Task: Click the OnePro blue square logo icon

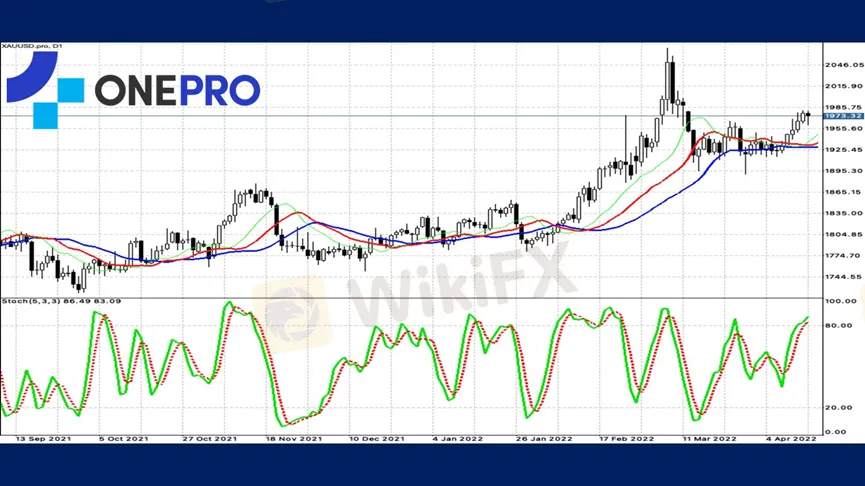Action: click(44, 90)
